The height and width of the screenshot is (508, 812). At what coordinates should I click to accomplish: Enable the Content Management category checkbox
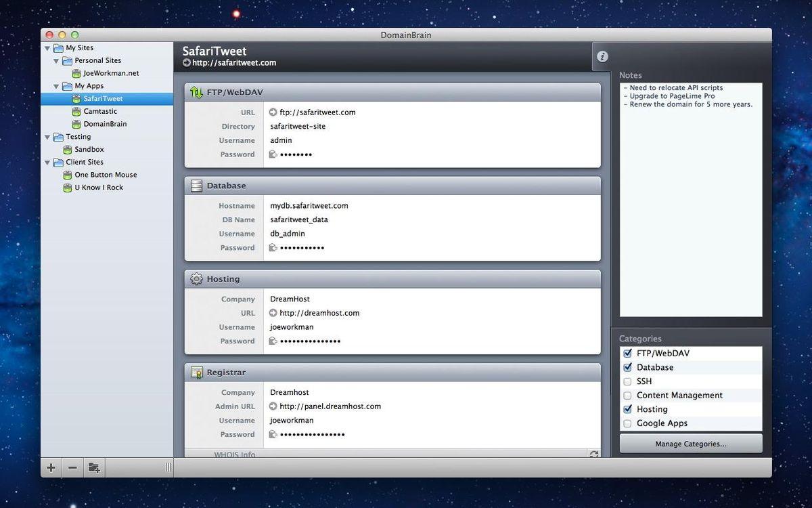tap(627, 396)
